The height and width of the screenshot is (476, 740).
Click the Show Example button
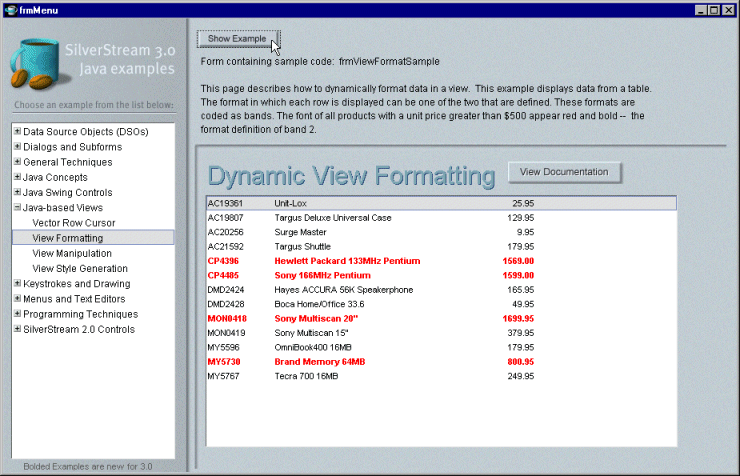[238, 39]
